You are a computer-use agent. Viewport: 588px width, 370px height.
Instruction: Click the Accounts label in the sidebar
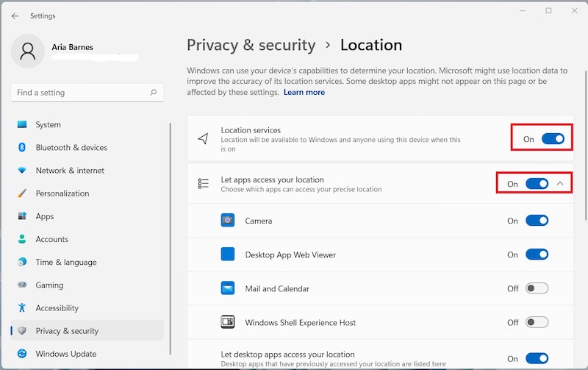click(x=51, y=239)
